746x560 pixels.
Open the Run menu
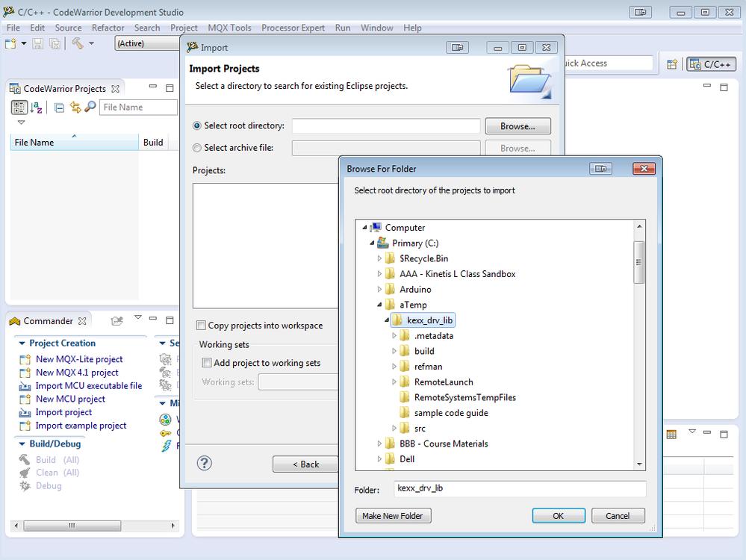pyautogui.click(x=343, y=28)
